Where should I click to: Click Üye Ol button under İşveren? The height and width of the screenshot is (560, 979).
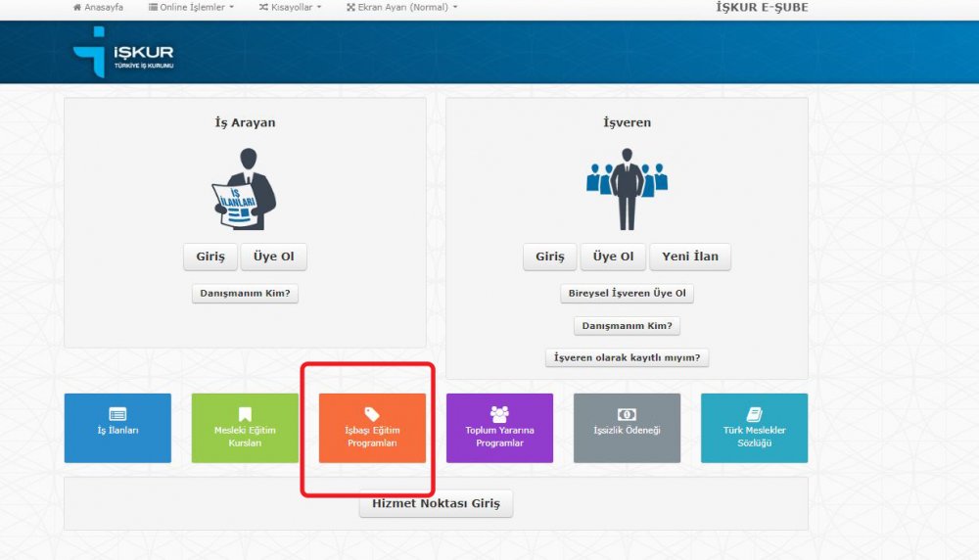(613, 257)
